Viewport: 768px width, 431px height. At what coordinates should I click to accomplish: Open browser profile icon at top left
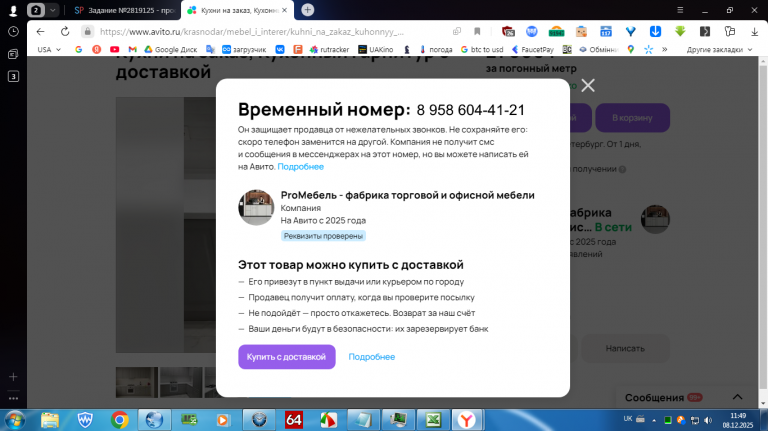[13, 10]
